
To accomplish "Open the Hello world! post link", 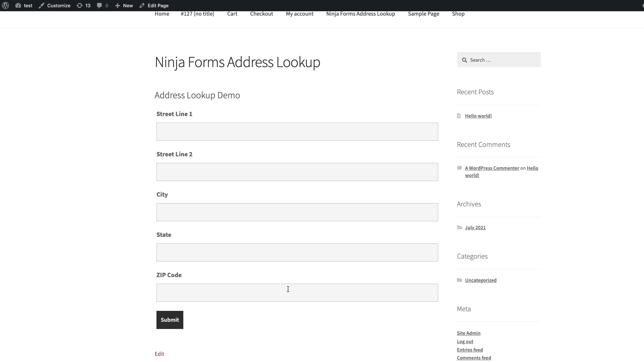I will click(478, 116).
